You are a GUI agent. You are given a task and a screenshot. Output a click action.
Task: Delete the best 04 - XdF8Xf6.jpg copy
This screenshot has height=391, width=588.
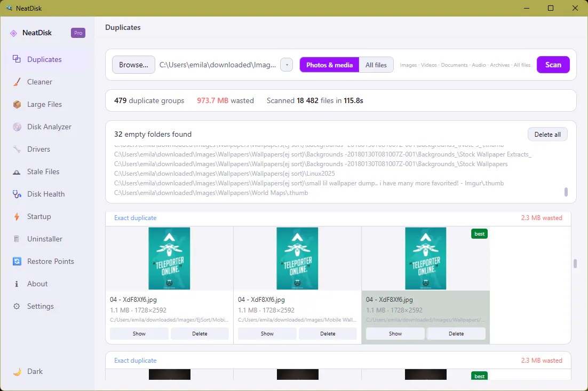(x=456, y=334)
